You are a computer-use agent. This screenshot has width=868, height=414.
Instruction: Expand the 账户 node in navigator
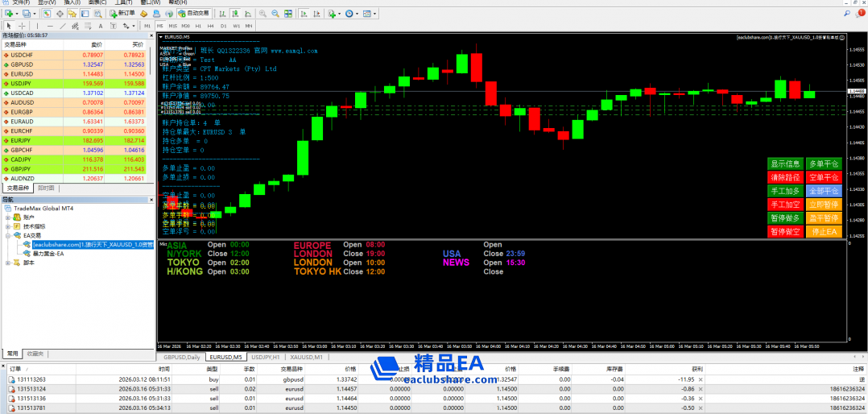(7, 217)
